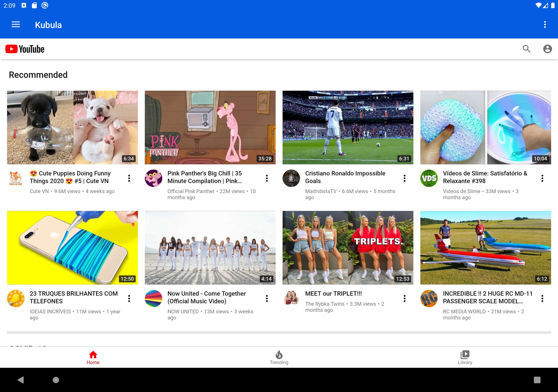This screenshot has width=558, height=392.
Task: Play the slime video thumbnail
Action: pyautogui.click(x=486, y=128)
